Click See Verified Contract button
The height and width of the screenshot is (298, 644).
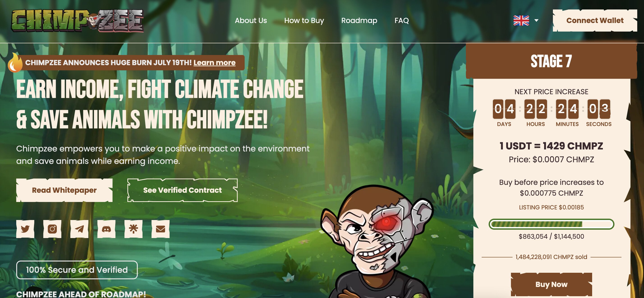[x=182, y=190]
